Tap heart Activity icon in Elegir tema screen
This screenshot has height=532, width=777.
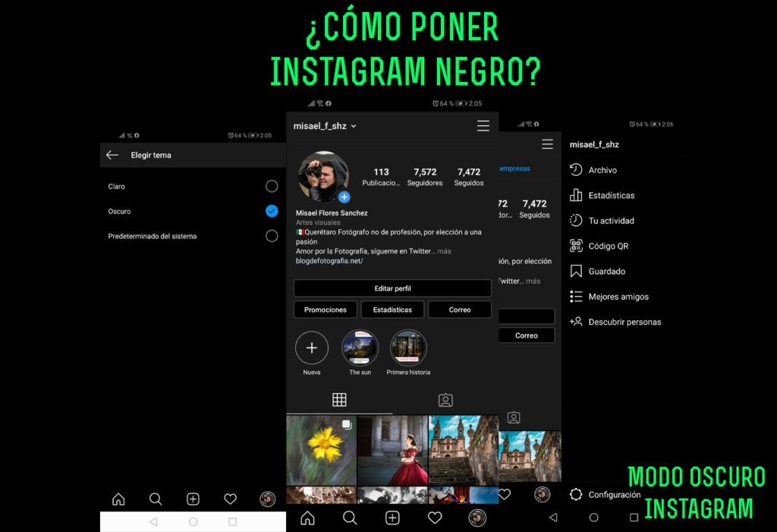tap(231, 499)
